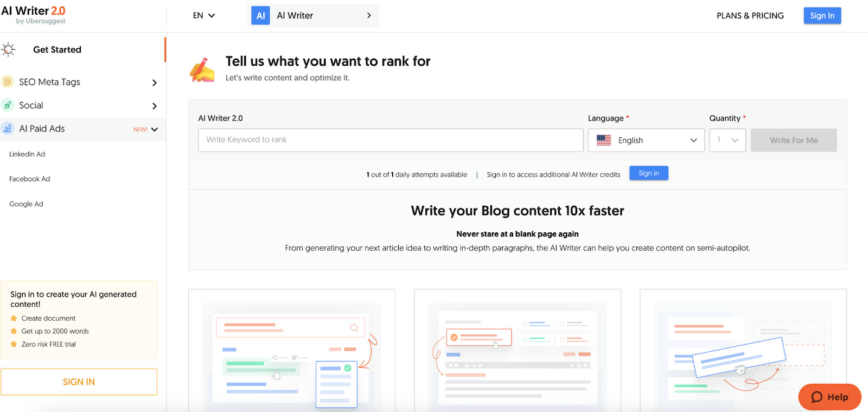Open the Quantity dropdown
Screen dimensions: 868x412
[x=727, y=140]
